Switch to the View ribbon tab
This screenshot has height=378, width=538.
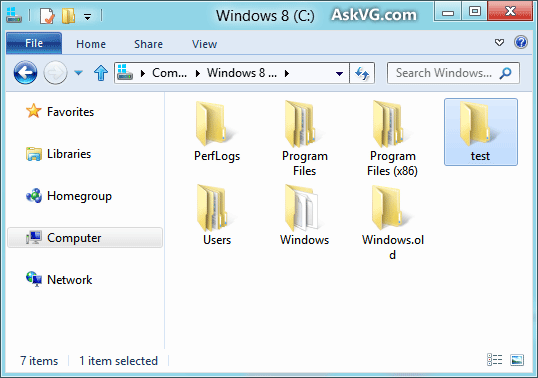pos(204,44)
